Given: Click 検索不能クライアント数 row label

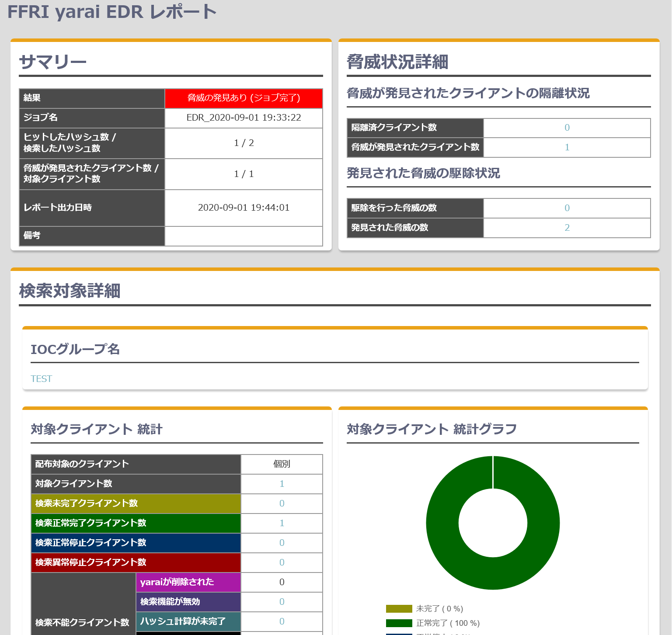Looking at the screenshot, I should (x=83, y=622).
